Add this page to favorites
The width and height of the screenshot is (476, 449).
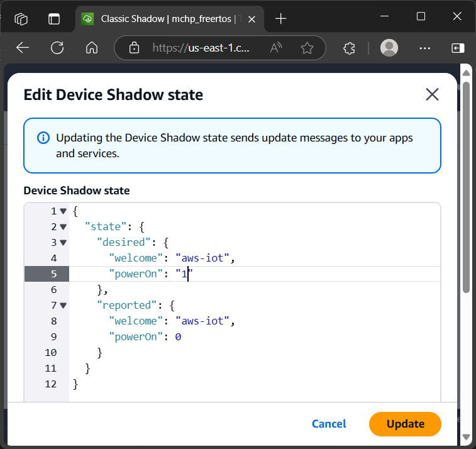(307, 48)
